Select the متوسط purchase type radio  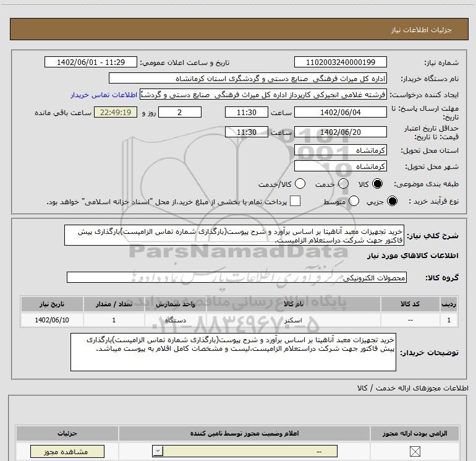[x=354, y=201]
